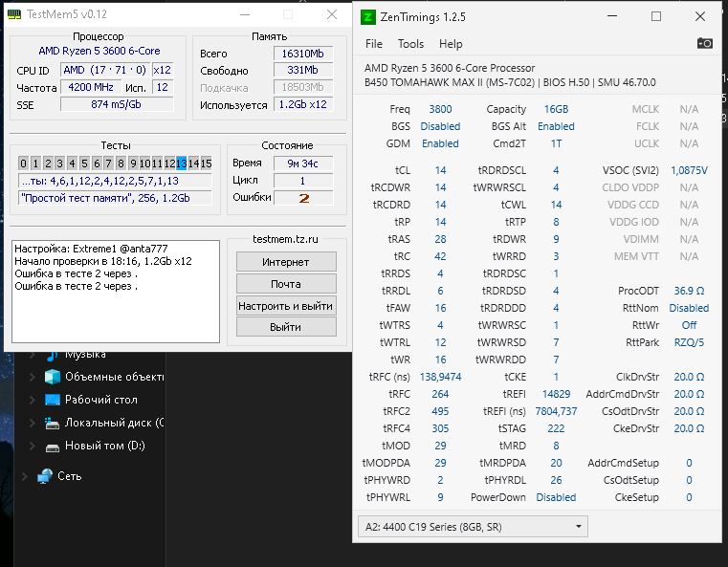Close the TestMem5 window

pyautogui.click(x=332, y=14)
